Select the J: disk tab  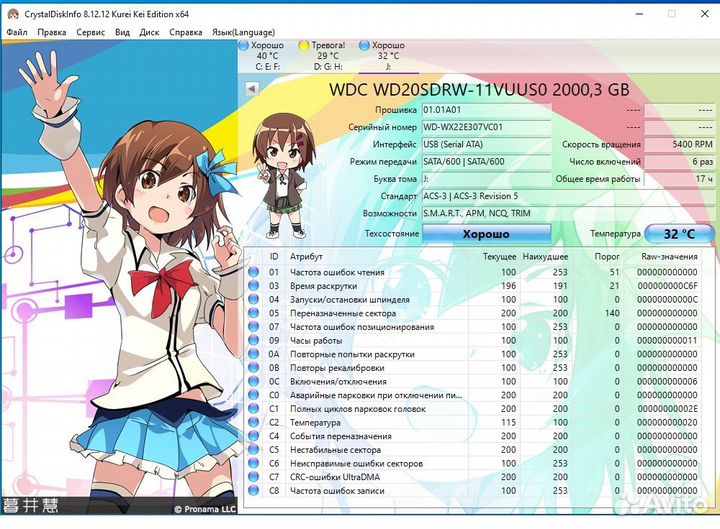pyautogui.click(x=388, y=56)
